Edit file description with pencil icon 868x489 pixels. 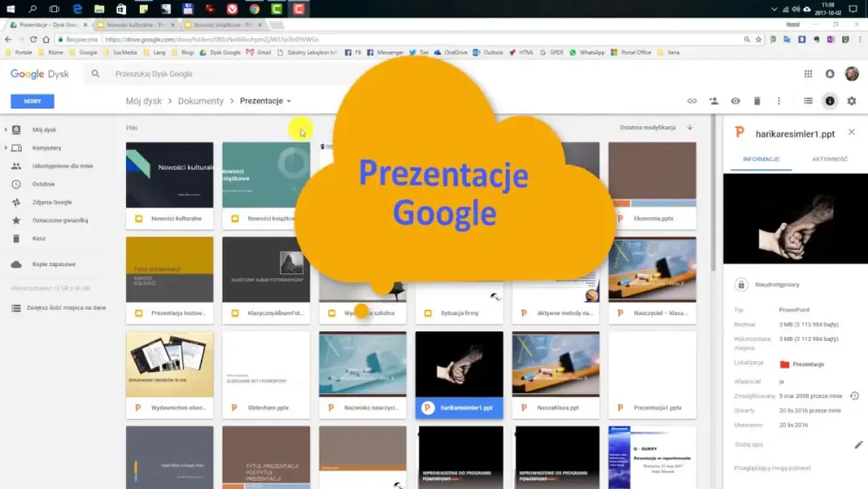pos(858,443)
